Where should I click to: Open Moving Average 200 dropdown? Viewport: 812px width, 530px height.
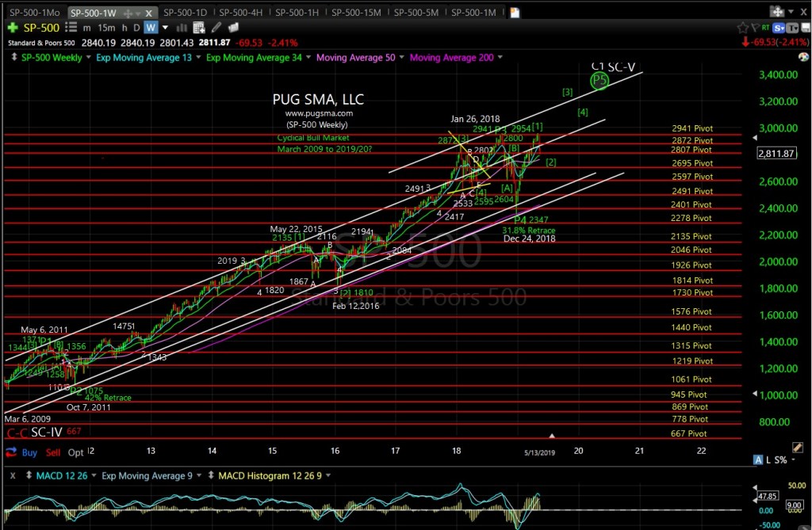pos(500,57)
